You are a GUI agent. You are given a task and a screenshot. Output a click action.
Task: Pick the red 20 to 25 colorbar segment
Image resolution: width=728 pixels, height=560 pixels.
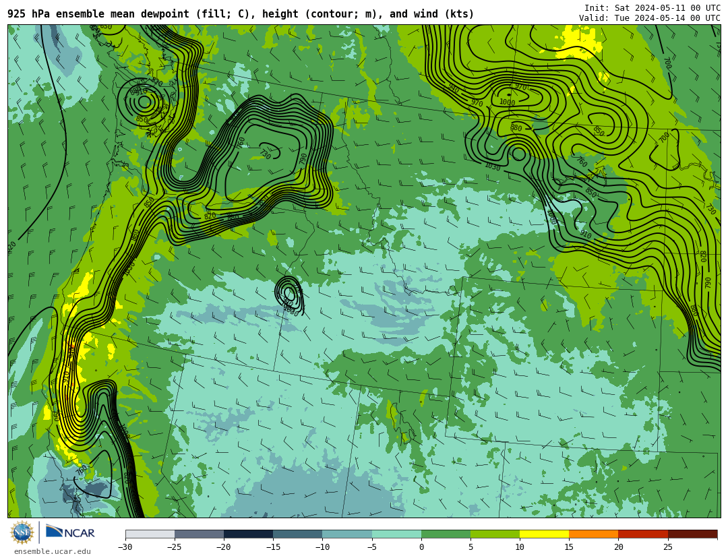tap(643, 534)
